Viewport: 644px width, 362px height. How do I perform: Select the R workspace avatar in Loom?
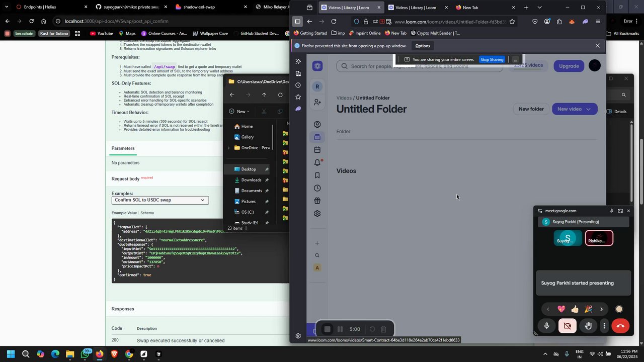(317, 86)
